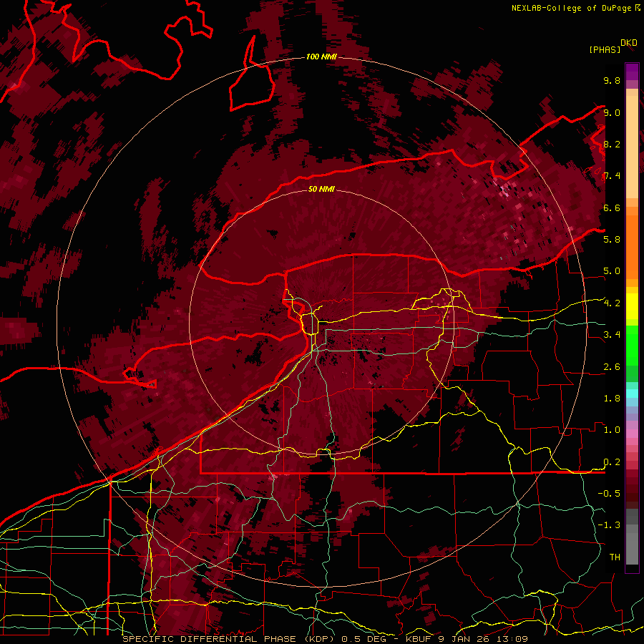Click the 6.6 legend value
644x644 pixels.
[x=612, y=208]
